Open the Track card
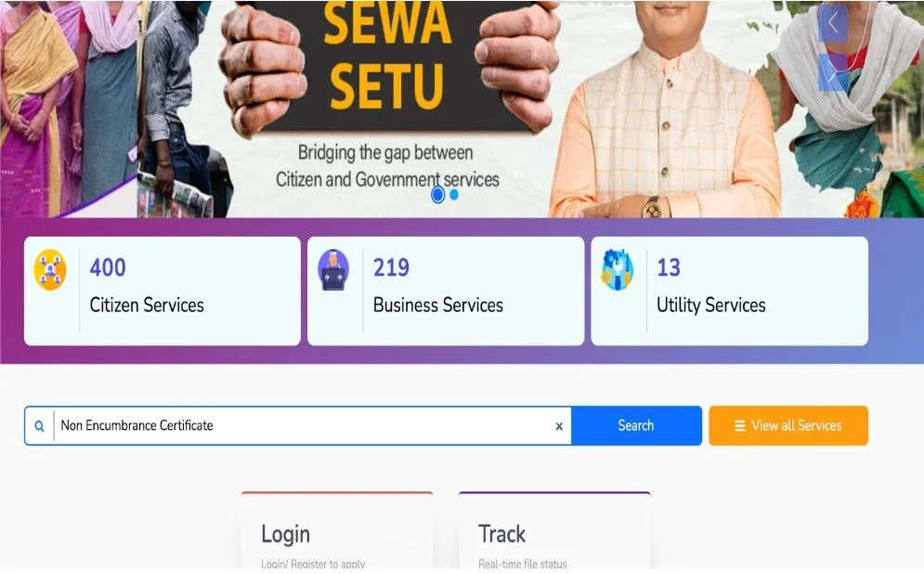Screen dimensions: 924x574 click(x=554, y=530)
